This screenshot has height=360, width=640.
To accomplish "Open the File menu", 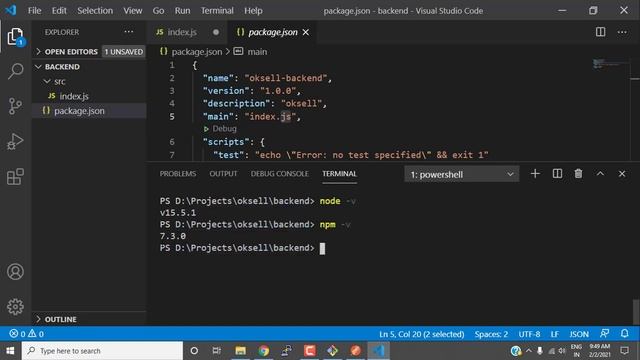I will pos(34,11).
